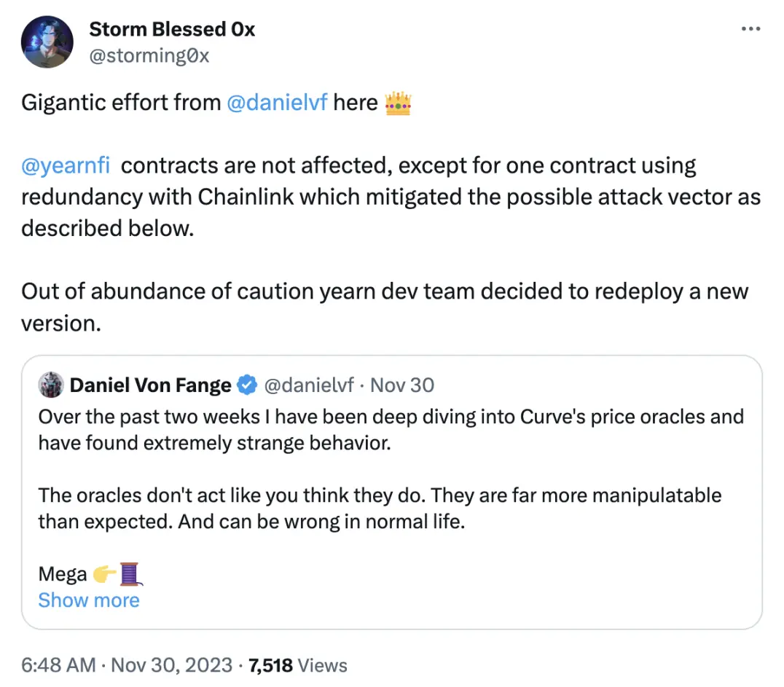
Task: Click the thread spool emoji
Action: 130,574
